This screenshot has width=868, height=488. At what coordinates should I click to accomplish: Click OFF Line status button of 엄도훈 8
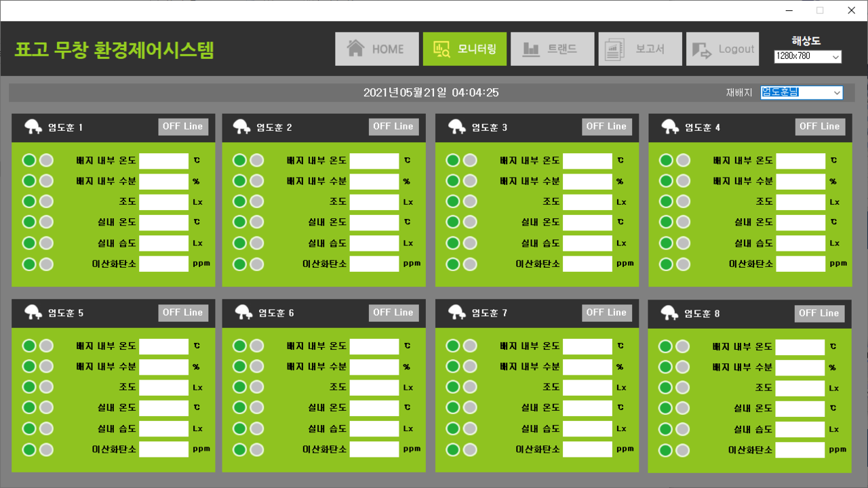coord(819,313)
